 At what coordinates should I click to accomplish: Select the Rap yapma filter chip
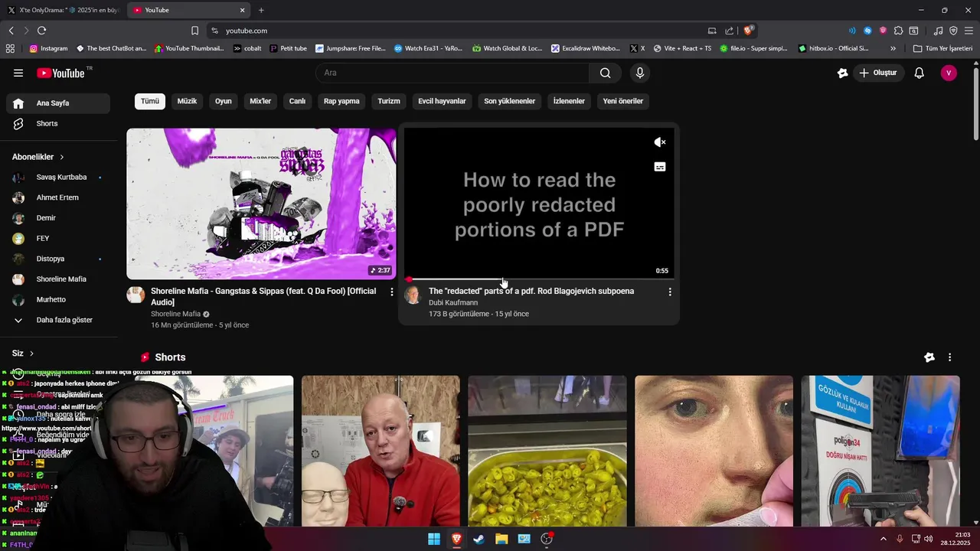(x=341, y=101)
